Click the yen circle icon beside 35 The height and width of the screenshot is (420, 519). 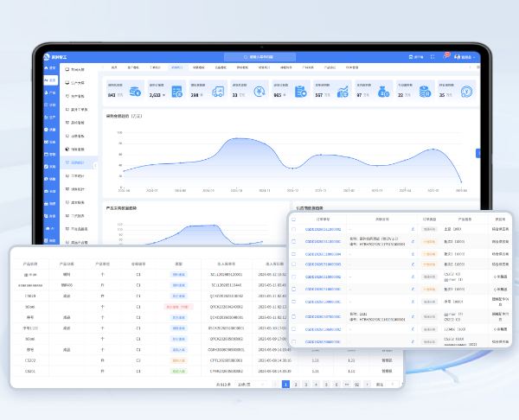pyautogui.click(x=466, y=92)
